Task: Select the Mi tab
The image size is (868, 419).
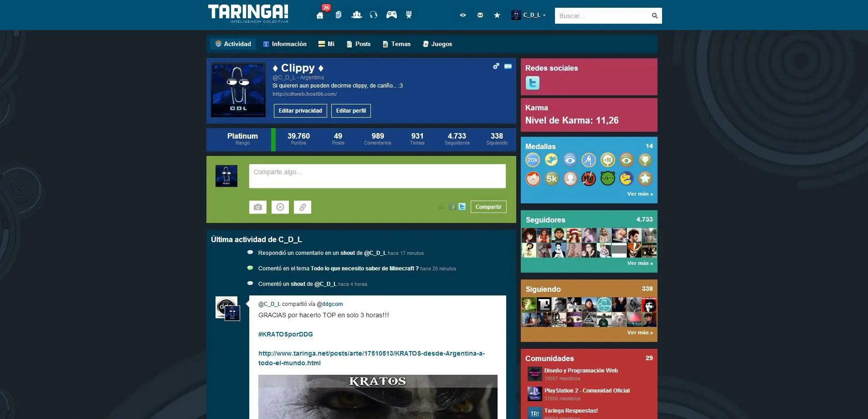Action: (326, 44)
